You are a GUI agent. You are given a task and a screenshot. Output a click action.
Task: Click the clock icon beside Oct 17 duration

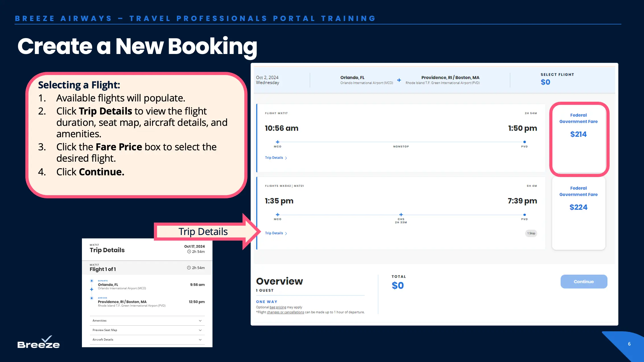pyautogui.click(x=189, y=251)
